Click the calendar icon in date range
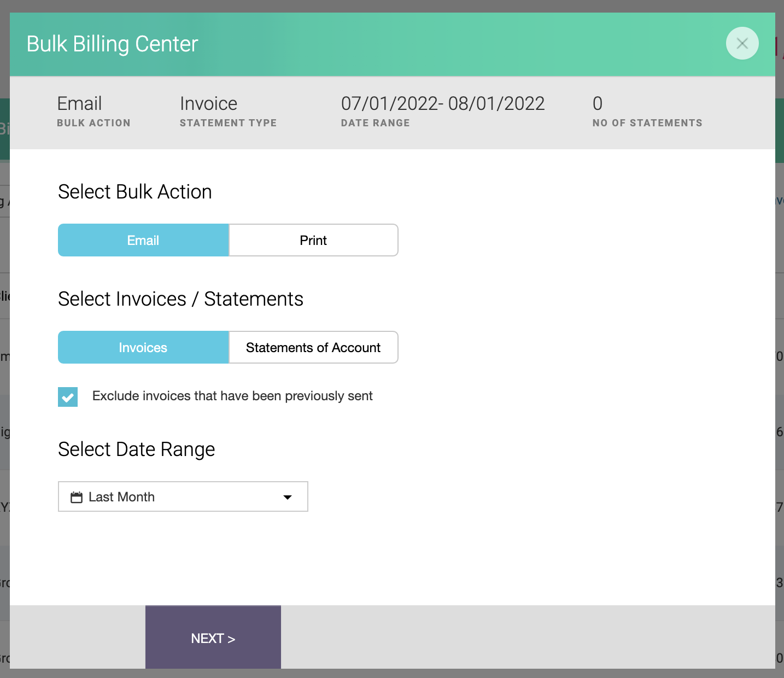 77,497
